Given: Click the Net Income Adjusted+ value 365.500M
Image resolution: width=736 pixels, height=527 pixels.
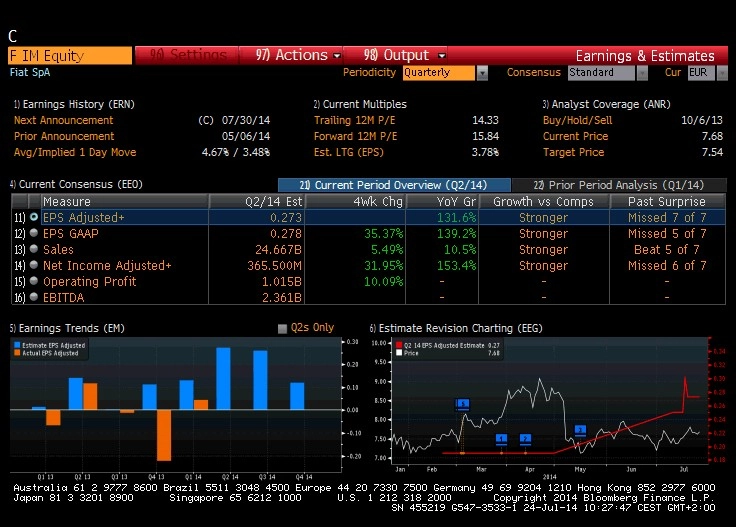Looking at the screenshot, I should (275, 266).
